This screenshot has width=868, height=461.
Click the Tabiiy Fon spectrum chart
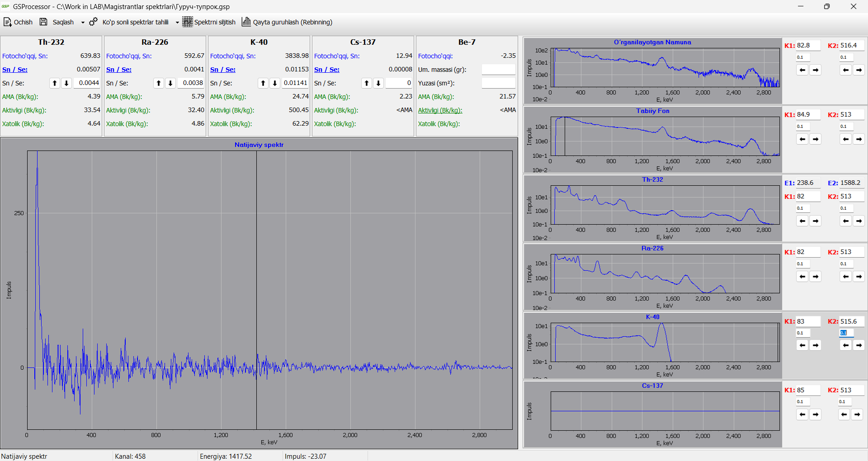coord(652,140)
